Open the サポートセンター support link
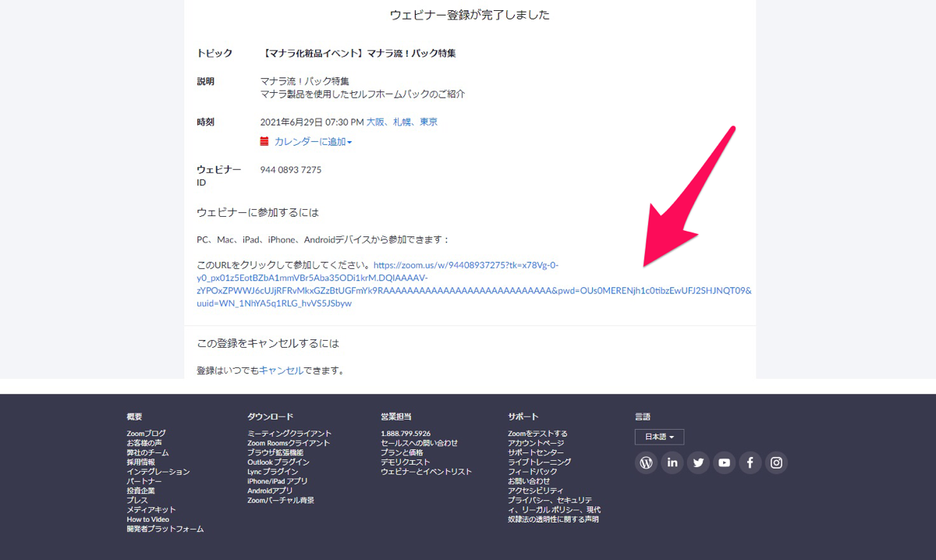 tap(536, 452)
